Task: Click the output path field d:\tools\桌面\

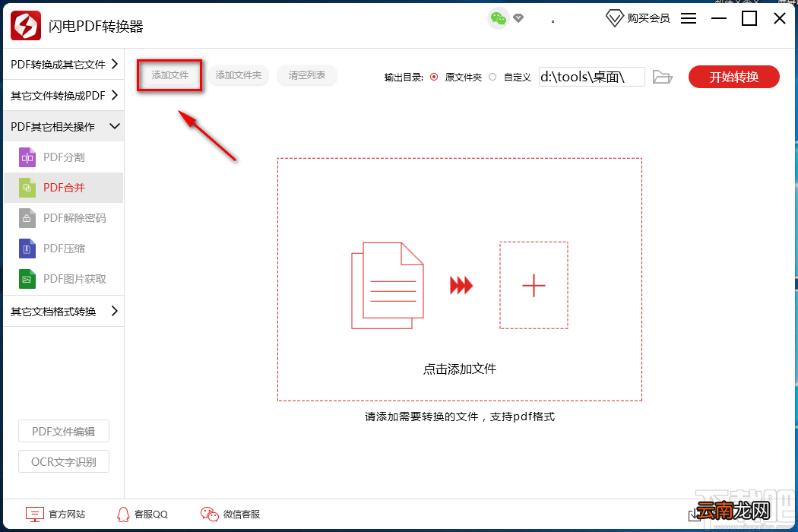Action: click(x=592, y=77)
